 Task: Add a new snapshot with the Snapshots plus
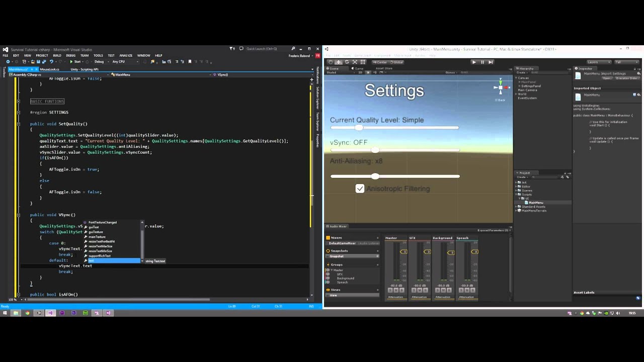pyautogui.click(x=377, y=251)
